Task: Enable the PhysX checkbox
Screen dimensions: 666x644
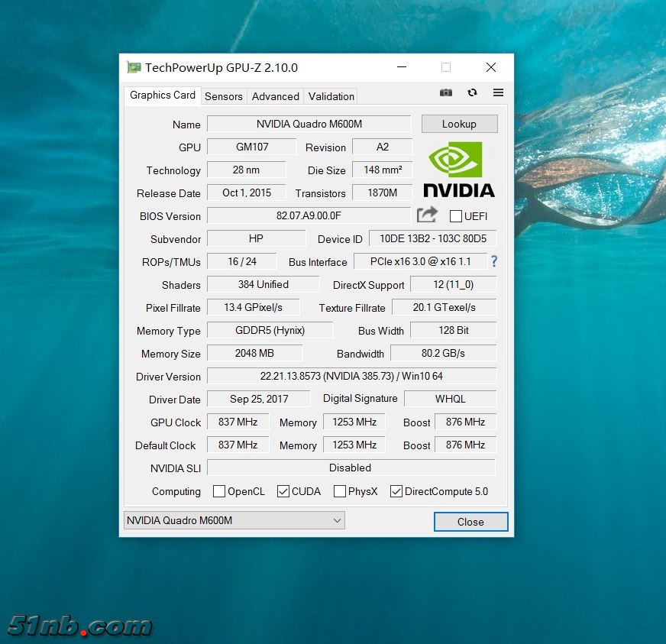Action: point(340,491)
